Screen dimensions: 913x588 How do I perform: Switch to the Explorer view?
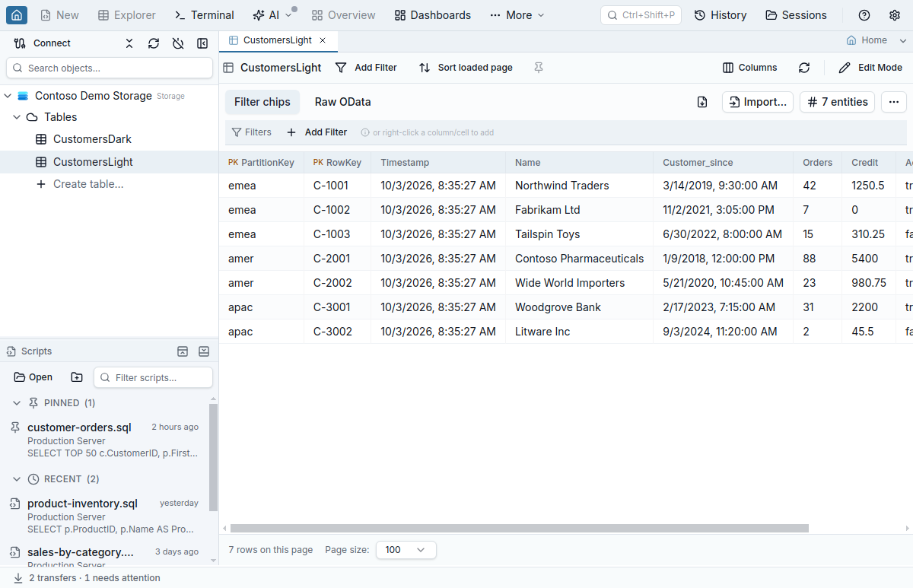(x=127, y=15)
